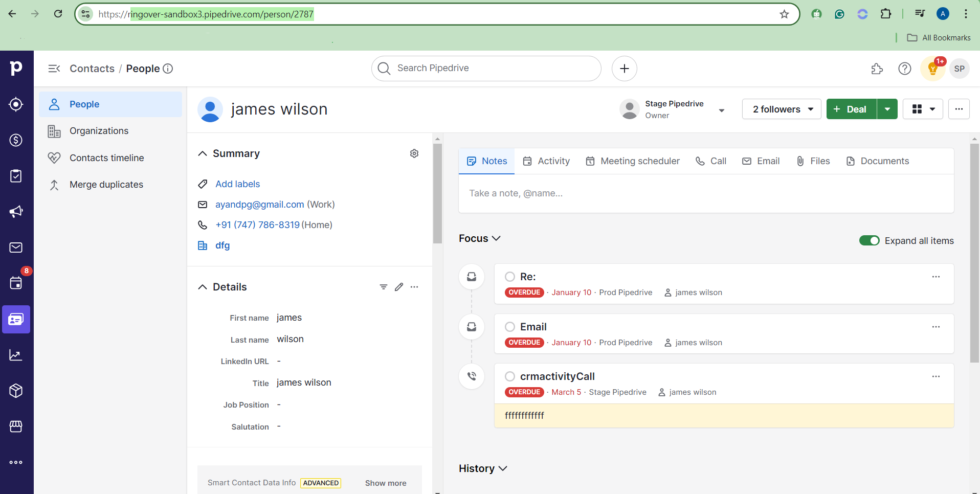Open Merge duplicates menu item
The width and height of the screenshot is (980, 494).
click(110, 185)
